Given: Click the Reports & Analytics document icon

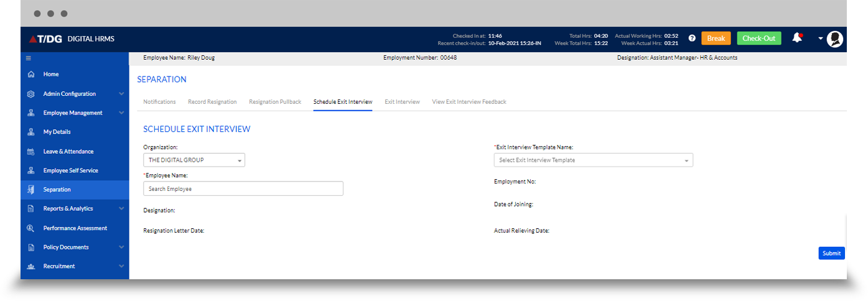Looking at the screenshot, I should (31, 209).
